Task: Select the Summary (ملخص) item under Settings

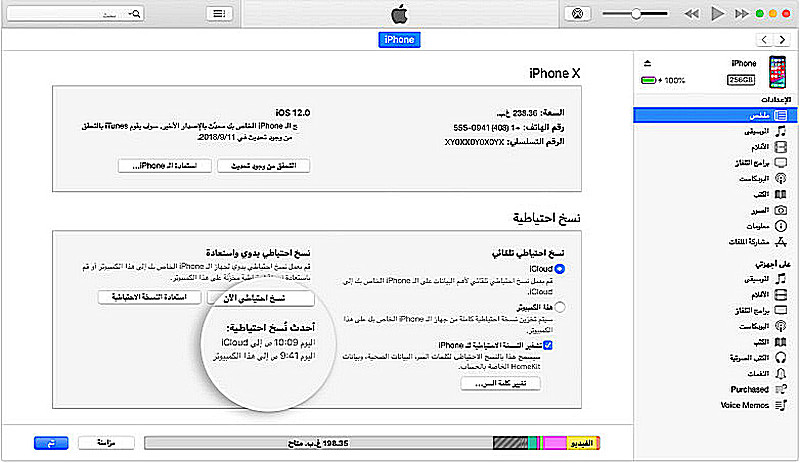Action: [715, 115]
